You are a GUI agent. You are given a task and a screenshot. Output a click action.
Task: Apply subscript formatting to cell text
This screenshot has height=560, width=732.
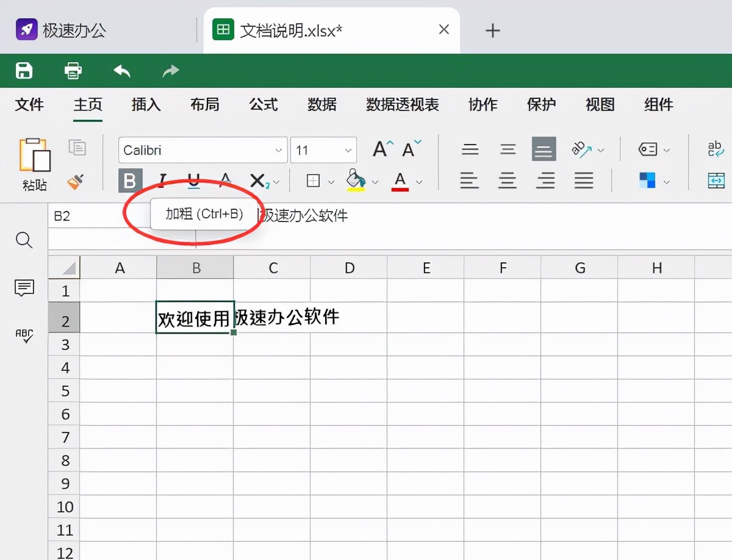point(257,181)
